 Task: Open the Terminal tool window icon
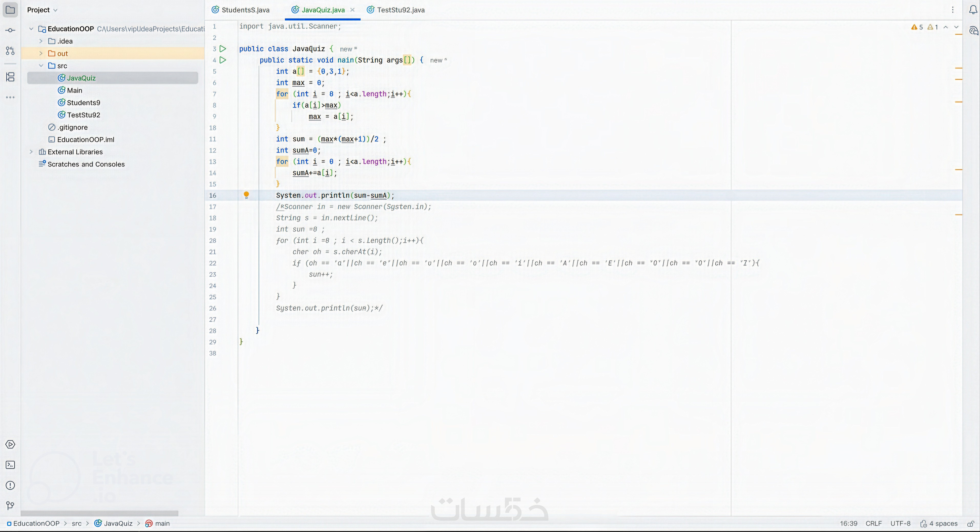pos(10,465)
